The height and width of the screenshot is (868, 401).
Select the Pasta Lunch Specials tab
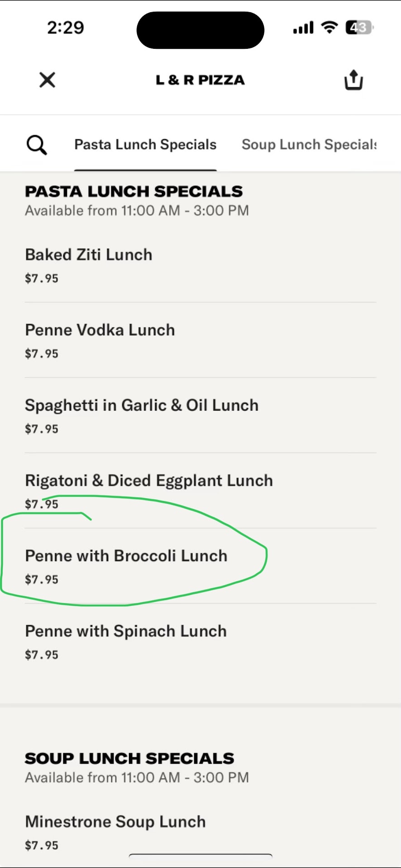[x=145, y=145]
